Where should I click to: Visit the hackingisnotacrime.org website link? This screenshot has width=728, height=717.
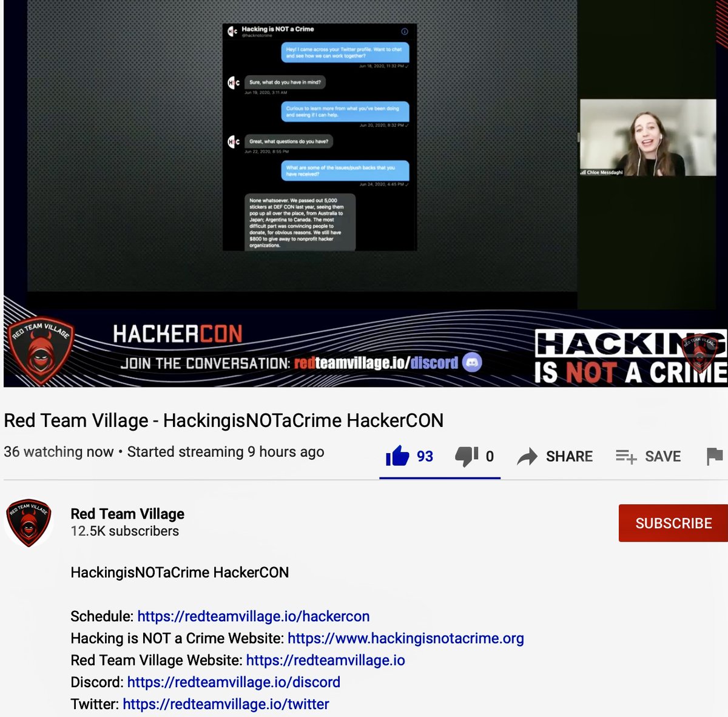[x=406, y=638]
